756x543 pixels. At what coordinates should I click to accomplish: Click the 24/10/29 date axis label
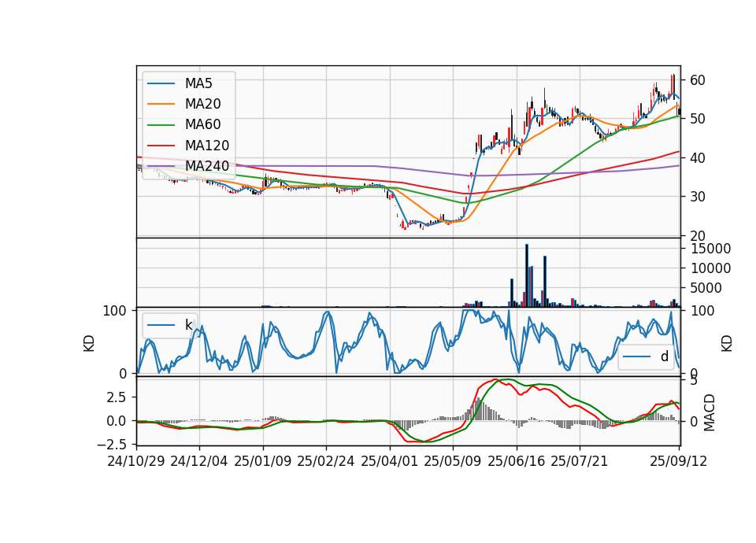click(x=136, y=461)
